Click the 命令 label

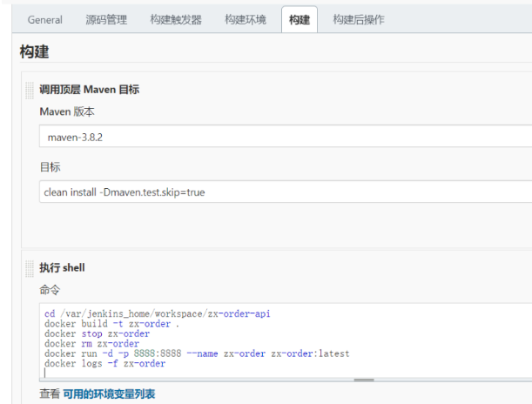tap(50, 290)
